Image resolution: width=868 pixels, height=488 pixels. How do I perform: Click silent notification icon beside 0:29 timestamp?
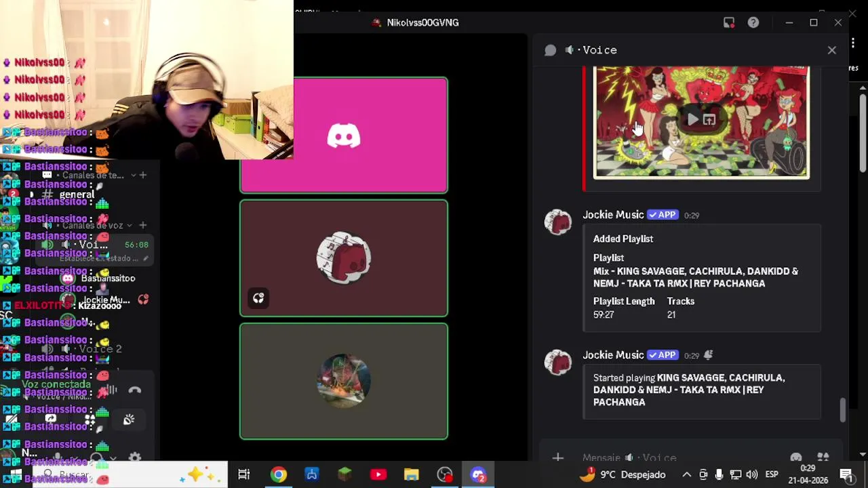coord(709,355)
